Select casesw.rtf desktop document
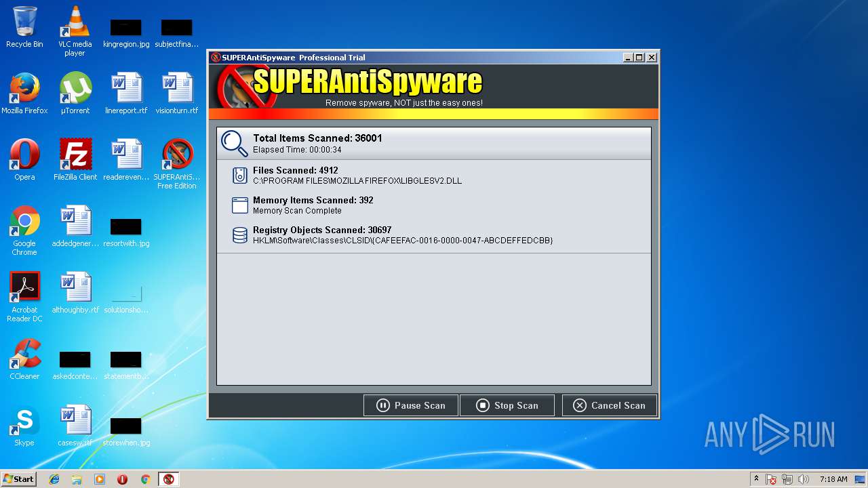This screenshot has width=868, height=488. tap(75, 426)
